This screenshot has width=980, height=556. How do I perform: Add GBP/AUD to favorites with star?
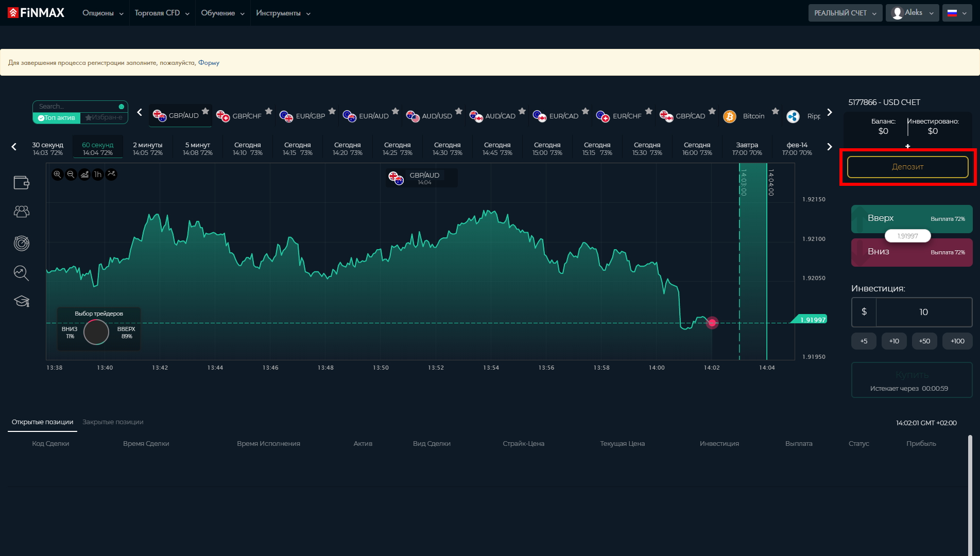tap(205, 111)
